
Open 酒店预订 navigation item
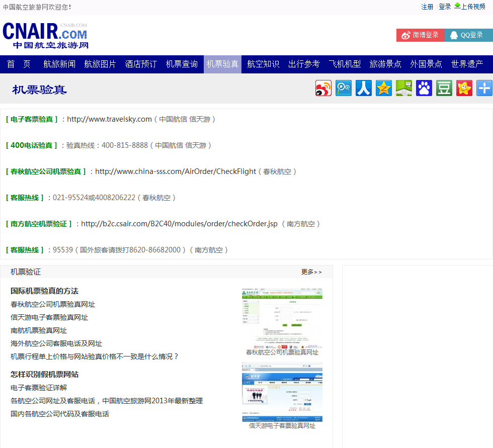(141, 64)
